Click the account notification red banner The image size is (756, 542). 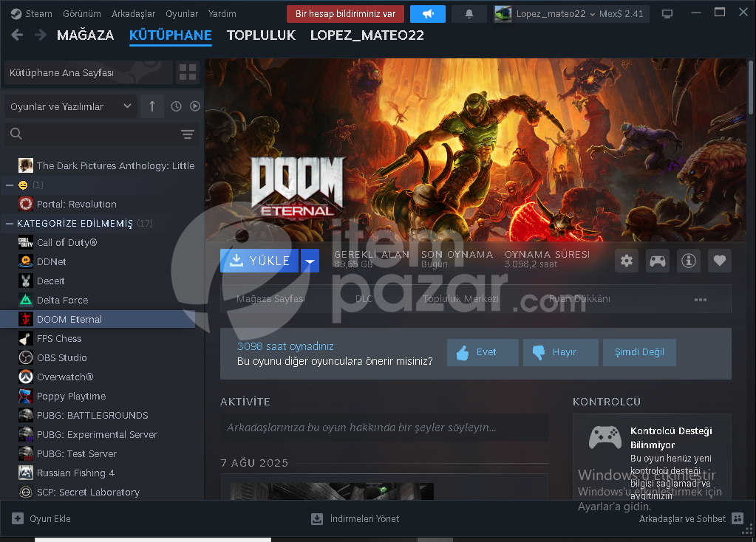345,14
